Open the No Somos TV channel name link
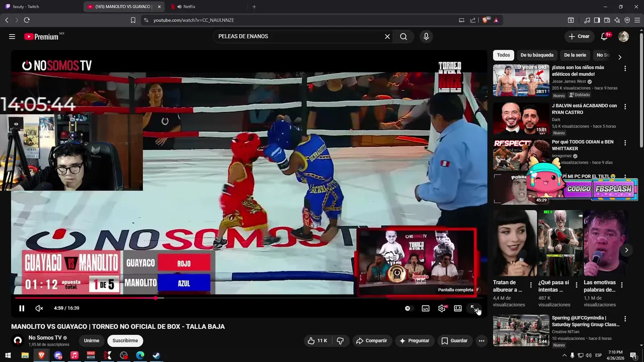 tap(45, 338)
